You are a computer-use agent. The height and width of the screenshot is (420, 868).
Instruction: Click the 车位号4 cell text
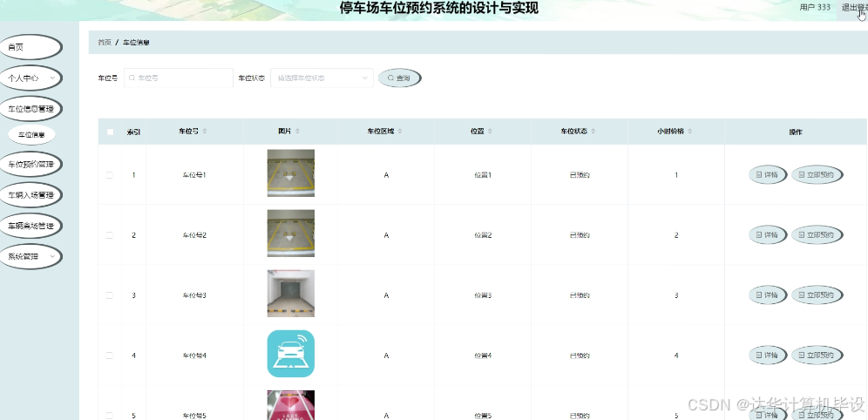194,356
